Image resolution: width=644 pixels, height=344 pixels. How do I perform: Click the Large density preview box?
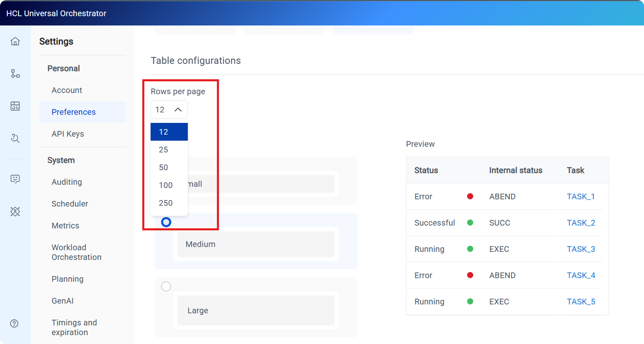pos(256,310)
